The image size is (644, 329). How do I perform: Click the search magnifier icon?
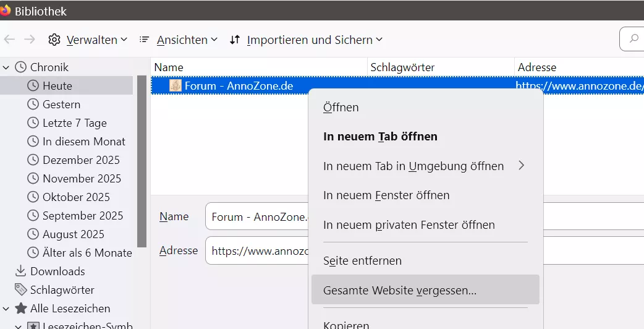coord(633,39)
